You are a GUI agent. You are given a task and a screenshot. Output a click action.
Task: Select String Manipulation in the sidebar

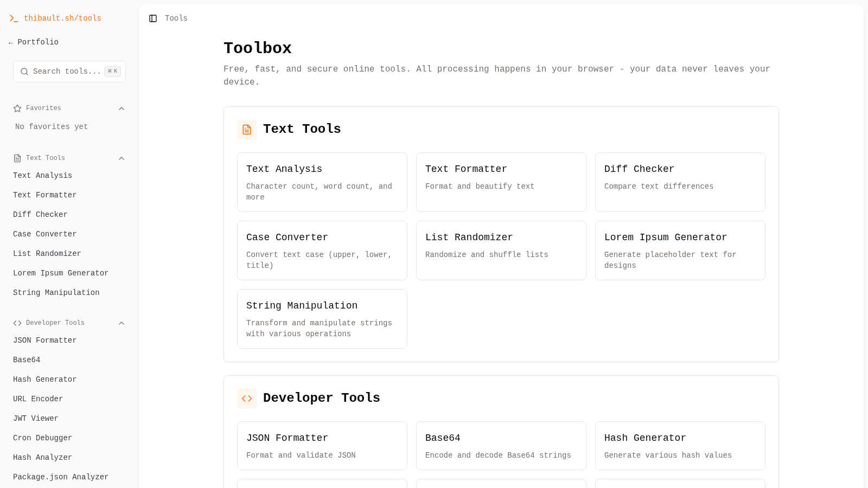point(69,293)
